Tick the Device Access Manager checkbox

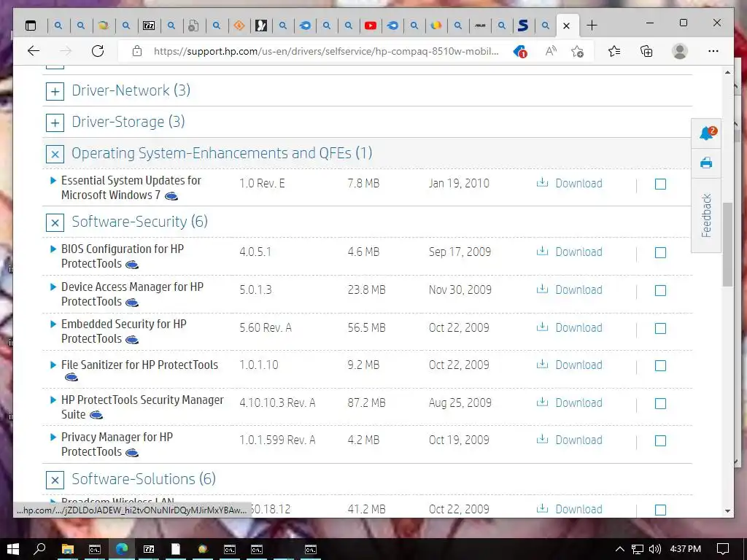660,290
